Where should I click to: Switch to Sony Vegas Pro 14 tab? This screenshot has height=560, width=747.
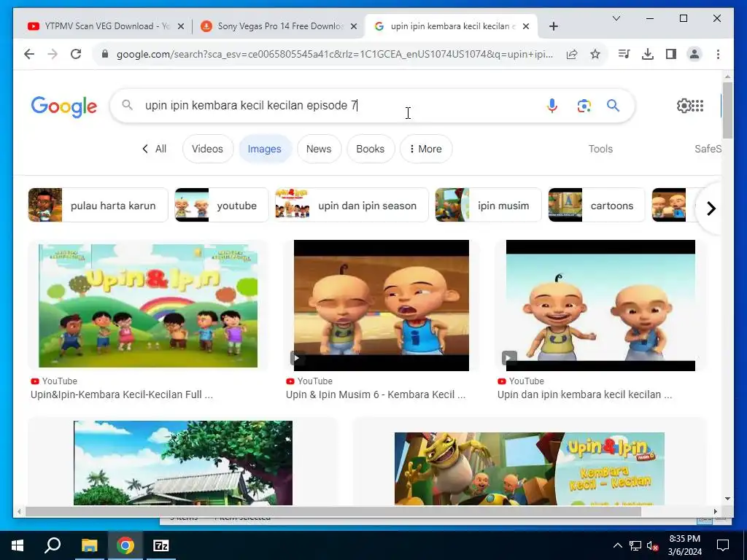pos(279,26)
